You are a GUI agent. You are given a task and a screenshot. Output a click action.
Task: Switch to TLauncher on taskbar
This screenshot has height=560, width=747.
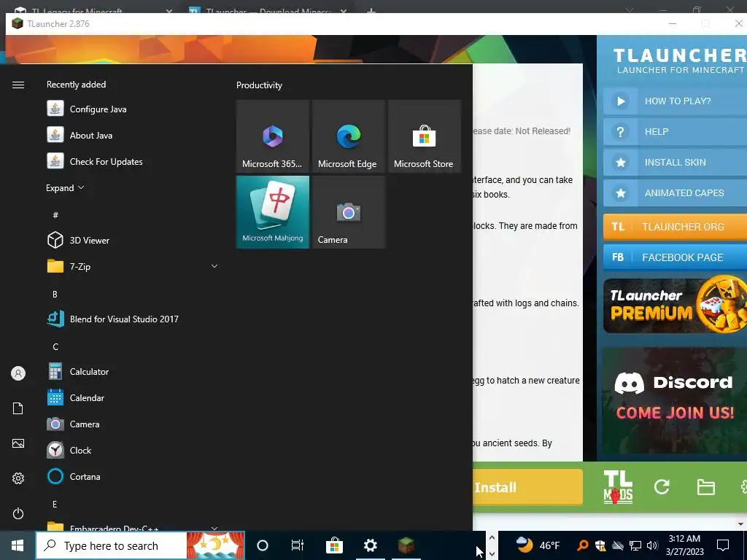(x=406, y=545)
